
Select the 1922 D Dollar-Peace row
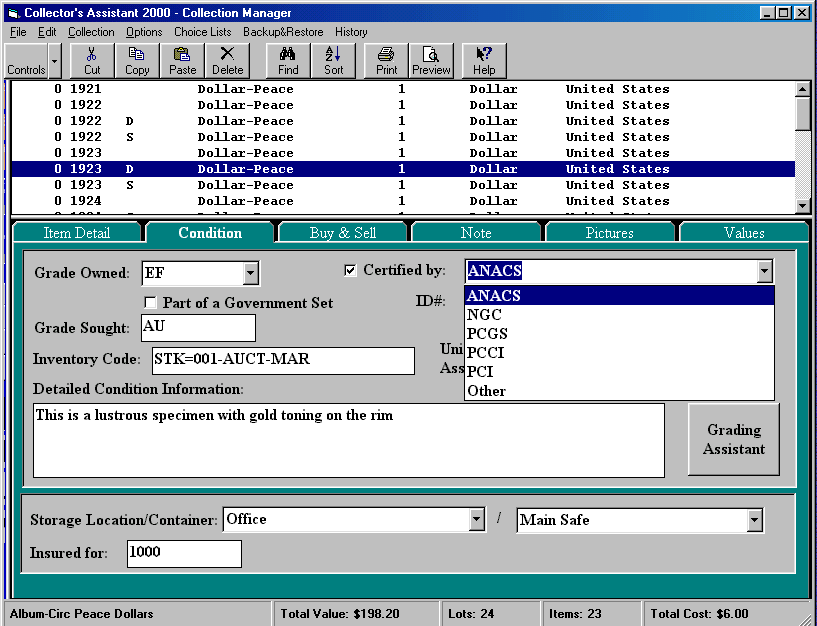click(403, 121)
